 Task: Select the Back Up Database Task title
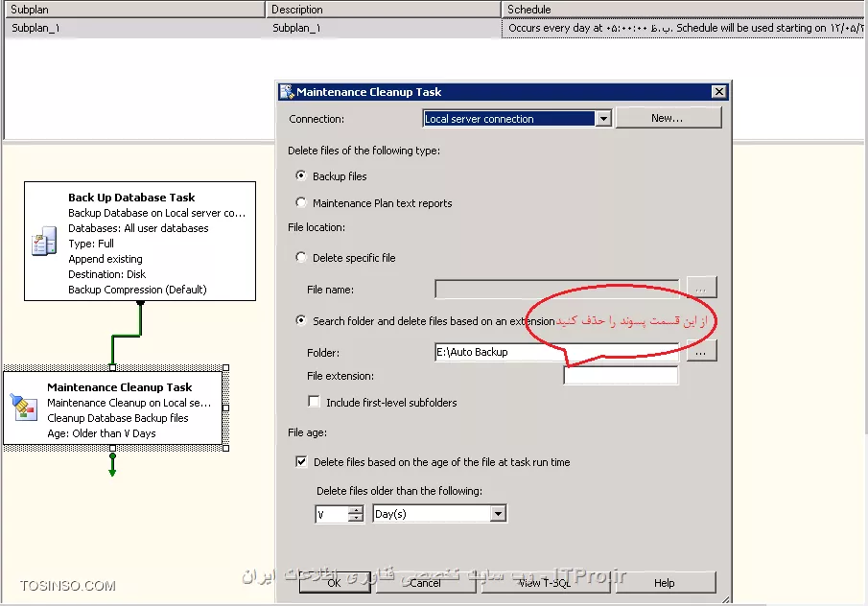[131, 197]
